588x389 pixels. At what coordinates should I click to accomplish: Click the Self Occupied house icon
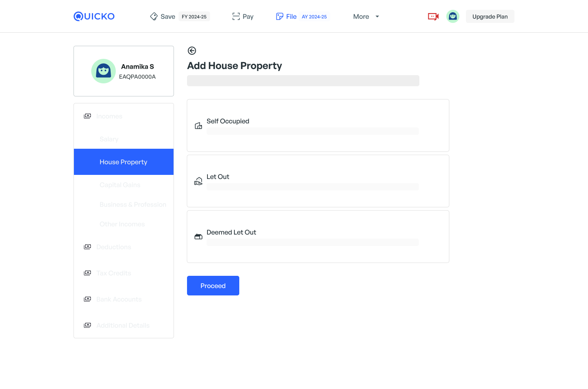pos(198,126)
